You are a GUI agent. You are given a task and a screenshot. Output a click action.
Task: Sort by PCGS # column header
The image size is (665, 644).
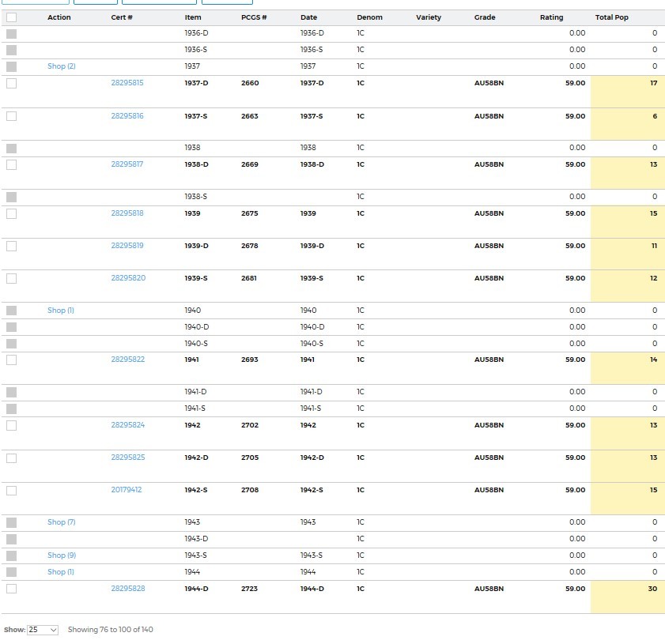254,17
